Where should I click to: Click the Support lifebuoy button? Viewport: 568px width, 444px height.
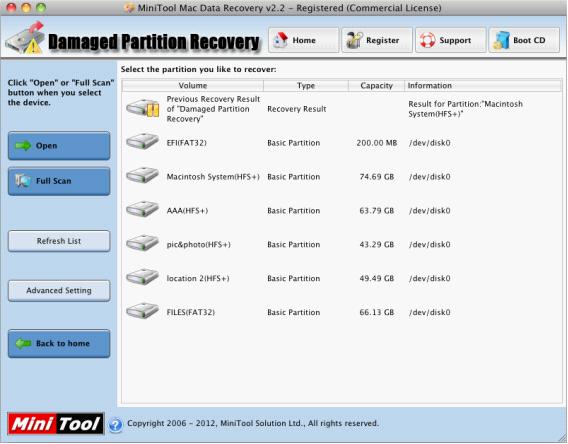pos(450,40)
